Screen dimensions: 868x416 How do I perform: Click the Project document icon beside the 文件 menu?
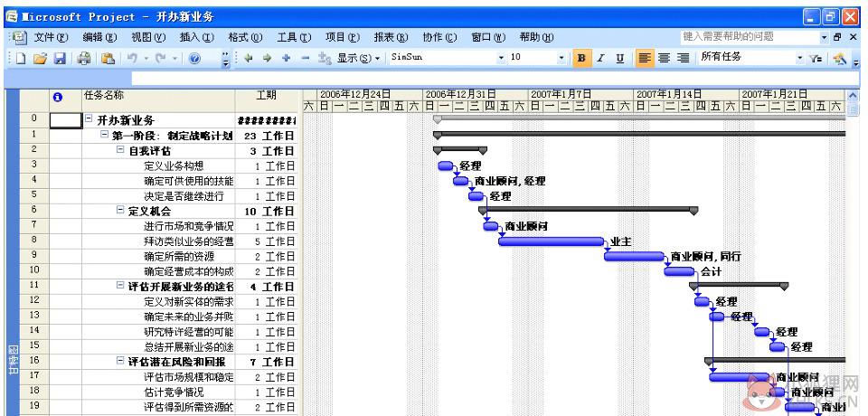click(x=20, y=37)
